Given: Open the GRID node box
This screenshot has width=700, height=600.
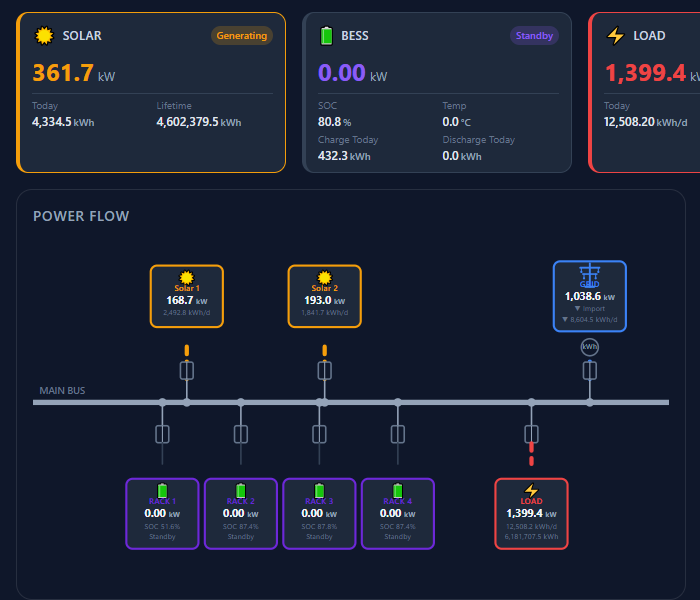Looking at the screenshot, I should (590, 296).
